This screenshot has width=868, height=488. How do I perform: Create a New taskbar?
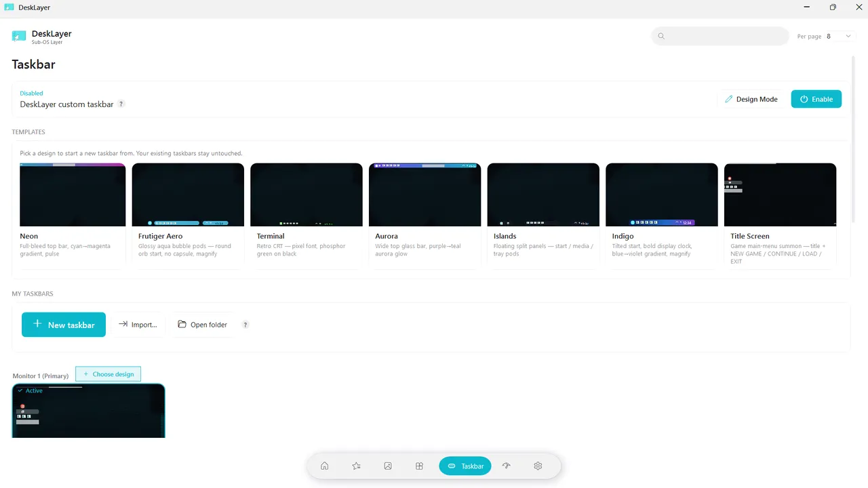64,325
